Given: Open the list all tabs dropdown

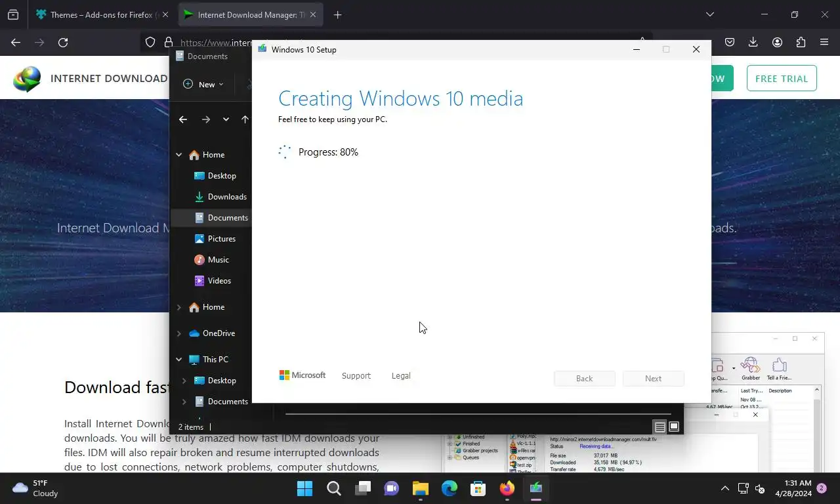Looking at the screenshot, I should [709, 14].
